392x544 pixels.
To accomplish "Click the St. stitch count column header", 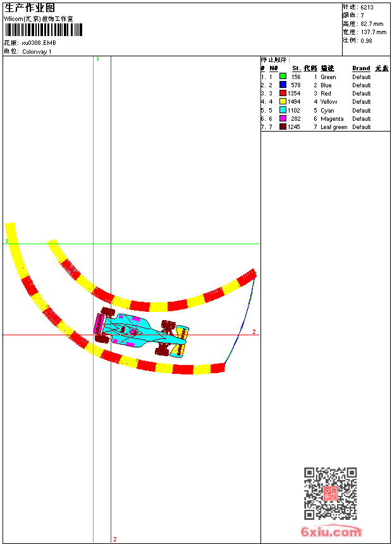I will tap(297, 68).
